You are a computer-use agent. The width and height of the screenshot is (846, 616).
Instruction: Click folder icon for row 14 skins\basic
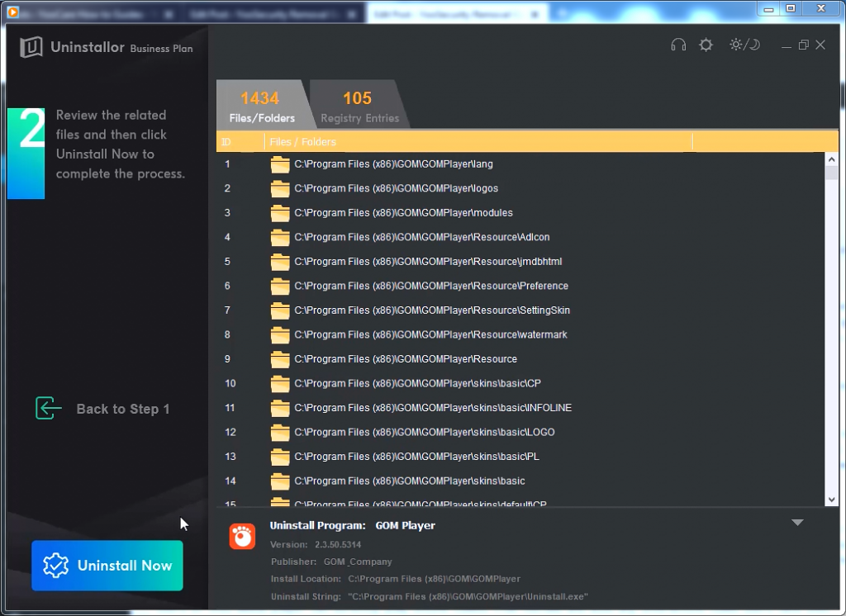[x=280, y=481]
